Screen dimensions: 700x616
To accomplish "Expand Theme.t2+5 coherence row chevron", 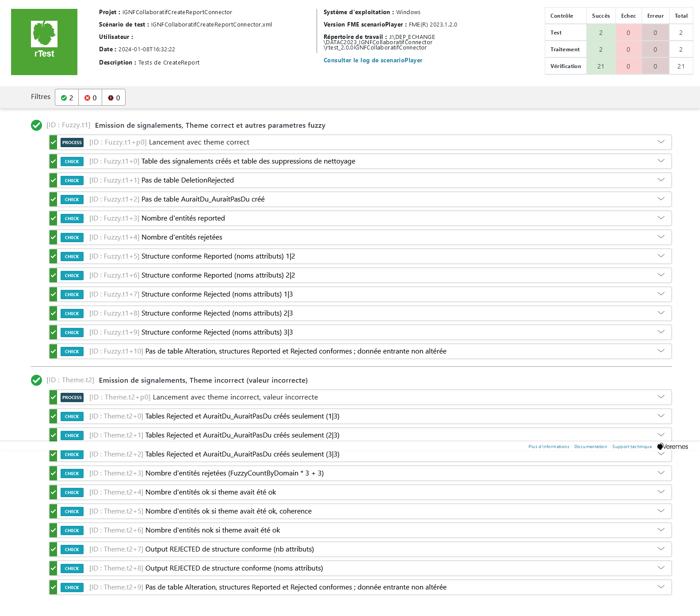I will [x=661, y=511].
